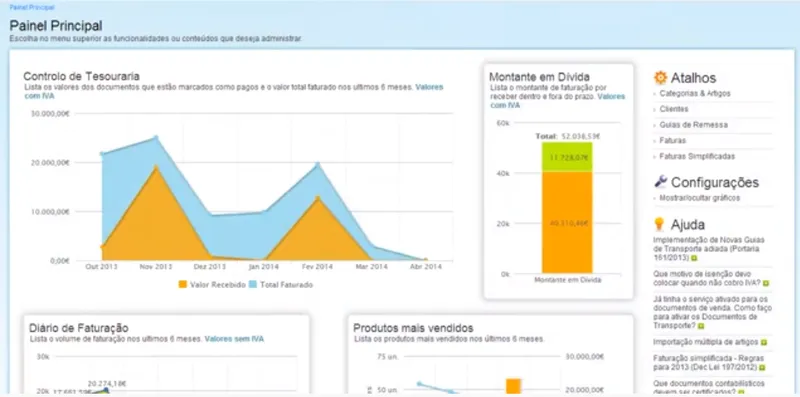Click the Nov 2013 Valor Recebido orange peak
The image size is (800, 397).
[156, 166]
